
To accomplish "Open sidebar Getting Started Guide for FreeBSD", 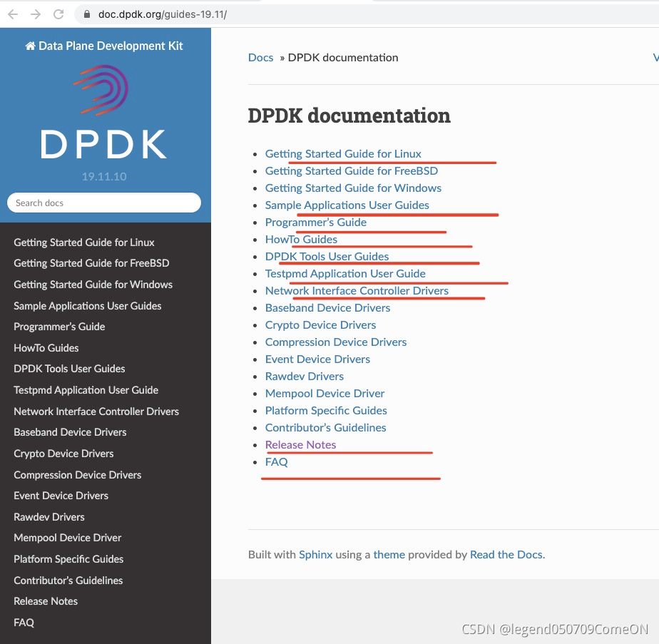I will tap(91, 263).
